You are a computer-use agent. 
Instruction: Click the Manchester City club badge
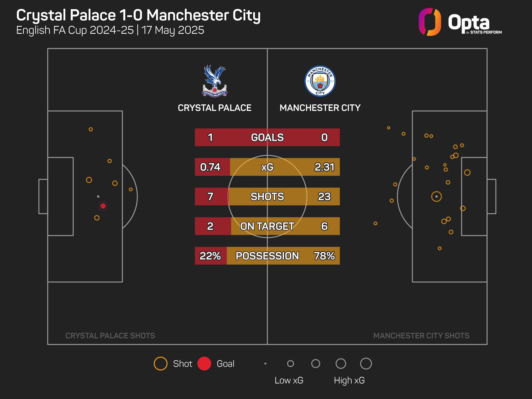click(320, 81)
